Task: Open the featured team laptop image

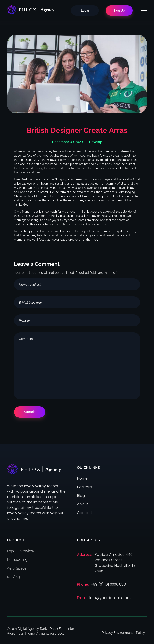Action: tap(77, 74)
